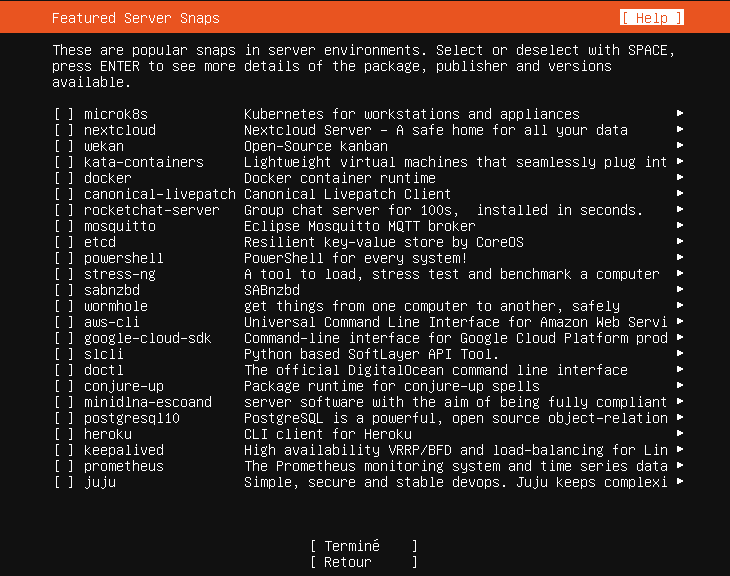Toggle the rocketchat-server checkbox
This screenshot has width=730, height=576.
64,210
